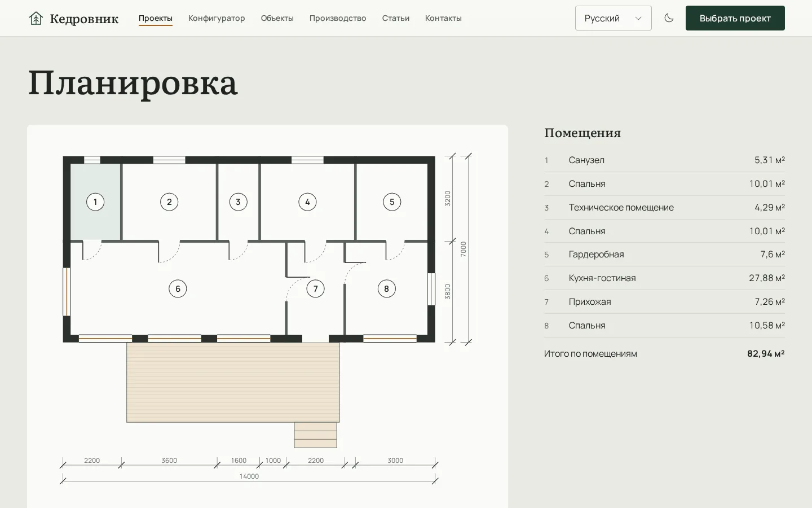
Task: Select room marker 7 on the floor plan
Action: (315, 289)
